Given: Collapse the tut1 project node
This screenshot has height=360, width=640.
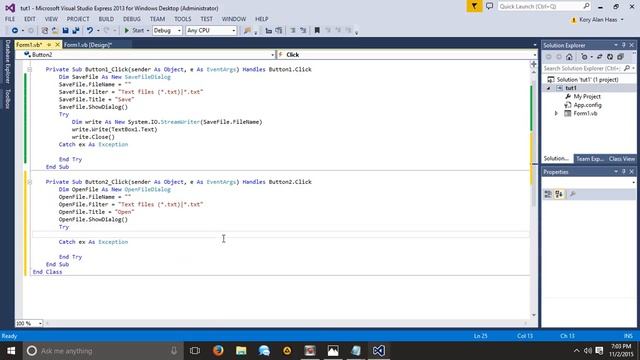Looking at the screenshot, I should coord(549,88).
